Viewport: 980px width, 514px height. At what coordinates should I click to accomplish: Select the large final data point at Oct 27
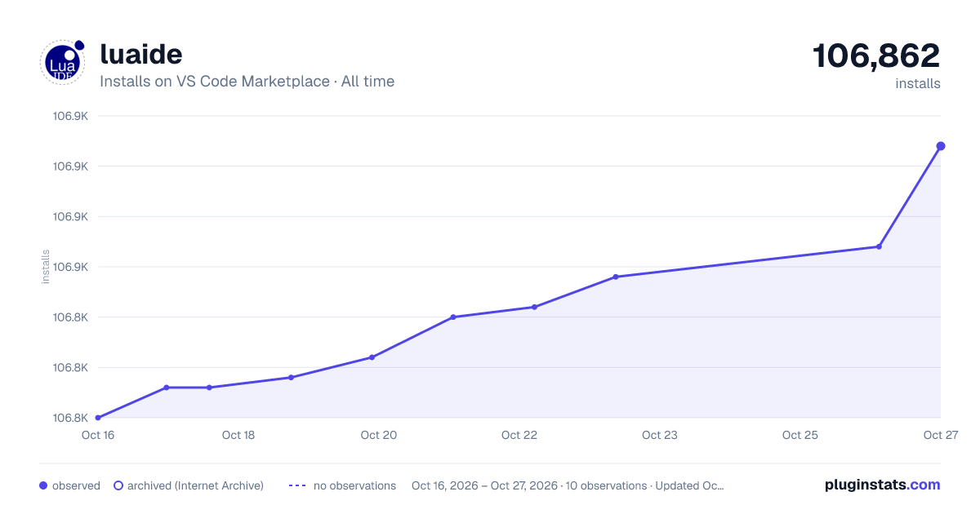[941, 146]
